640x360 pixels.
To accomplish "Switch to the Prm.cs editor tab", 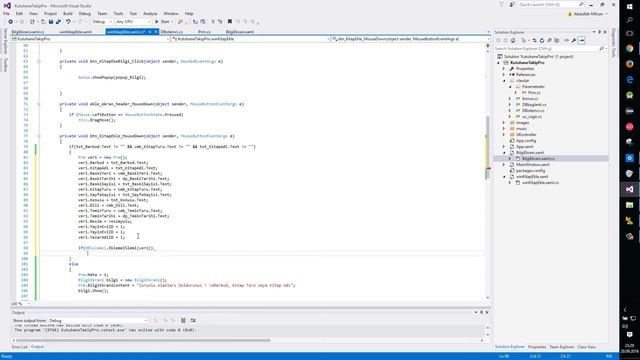I will point(204,31).
